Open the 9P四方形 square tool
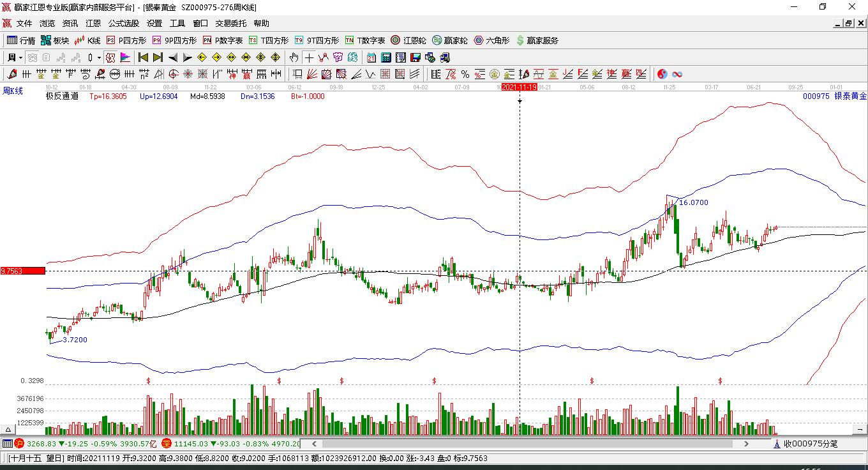The height and width of the screenshot is (470, 868). pyautogui.click(x=174, y=40)
